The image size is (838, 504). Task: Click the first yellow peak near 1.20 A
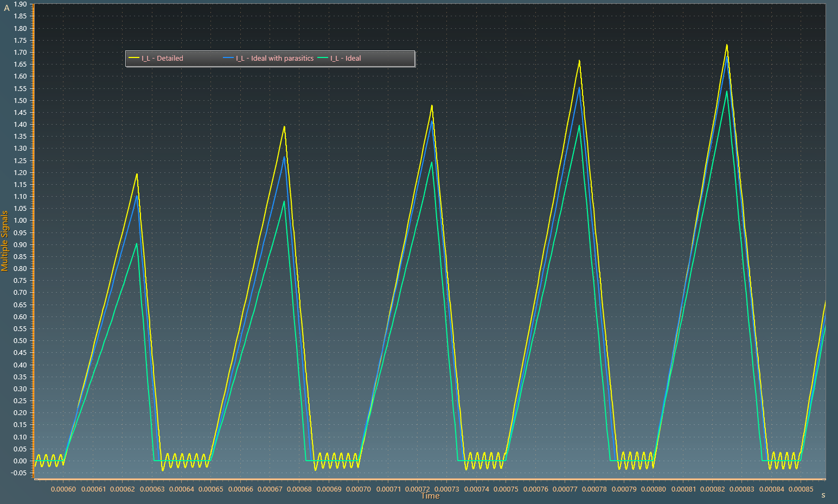tap(137, 174)
